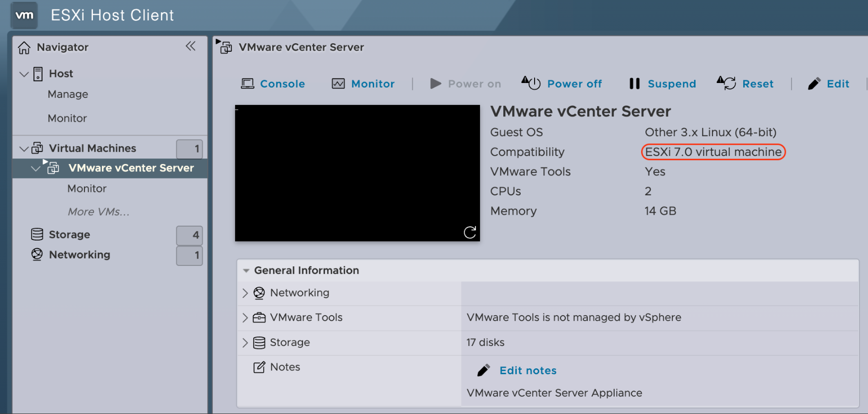868x414 pixels.
Task: Click the Edit button in toolbar
Action: pos(828,83)
